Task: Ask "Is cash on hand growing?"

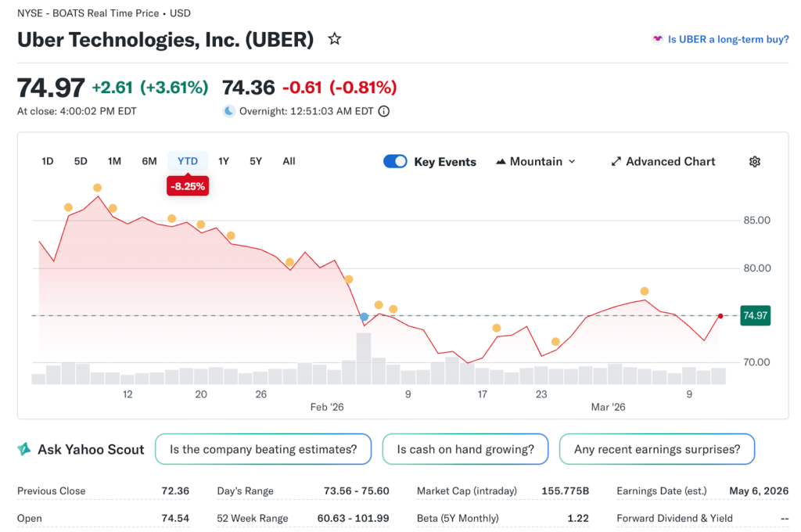Action: (x=465, y=450)
